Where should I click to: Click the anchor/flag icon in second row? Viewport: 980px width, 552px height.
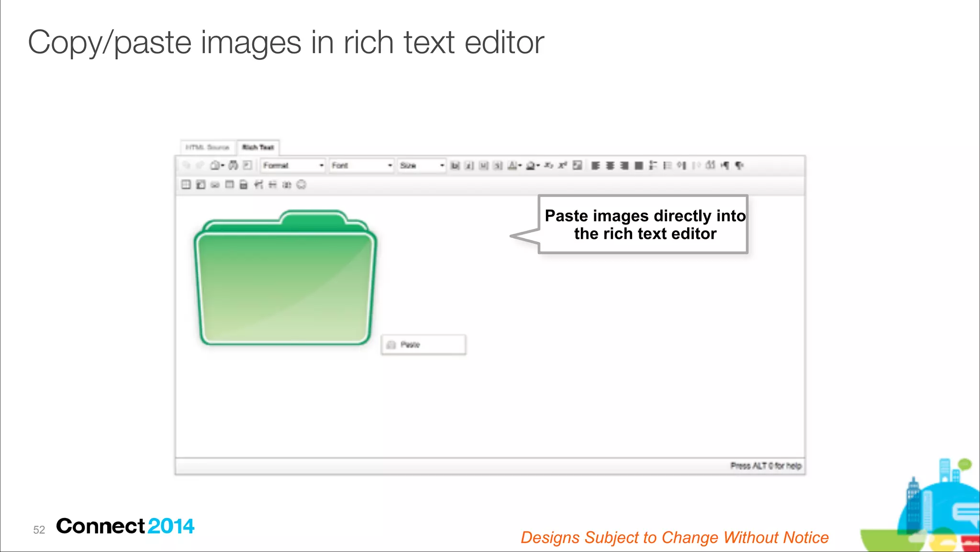point(258,185)
